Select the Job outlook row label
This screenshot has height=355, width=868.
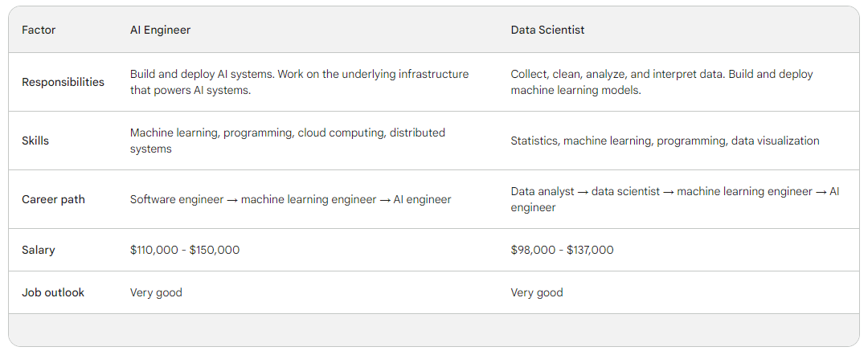pos(53,292)
